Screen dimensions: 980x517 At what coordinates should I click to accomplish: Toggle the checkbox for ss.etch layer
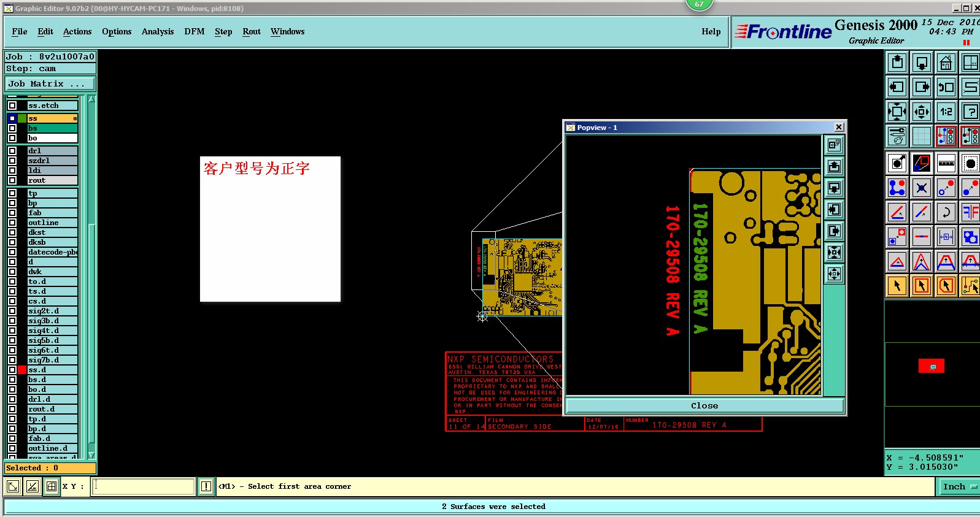pyautogui.click(x=12, y=105)
